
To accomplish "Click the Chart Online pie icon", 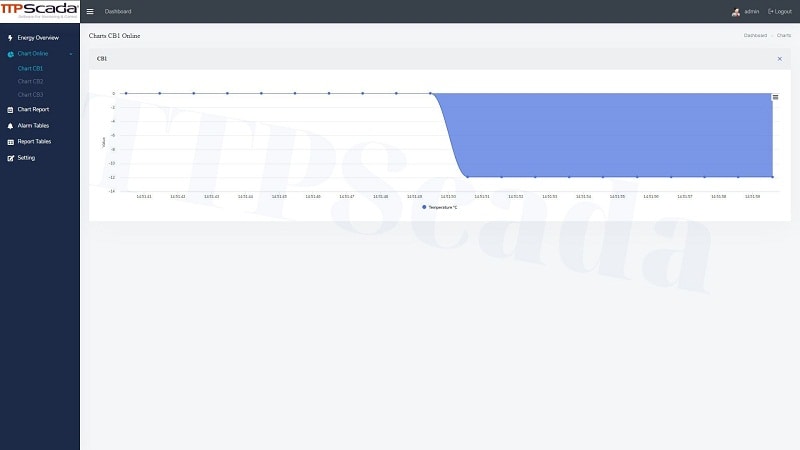I will 10,54.
